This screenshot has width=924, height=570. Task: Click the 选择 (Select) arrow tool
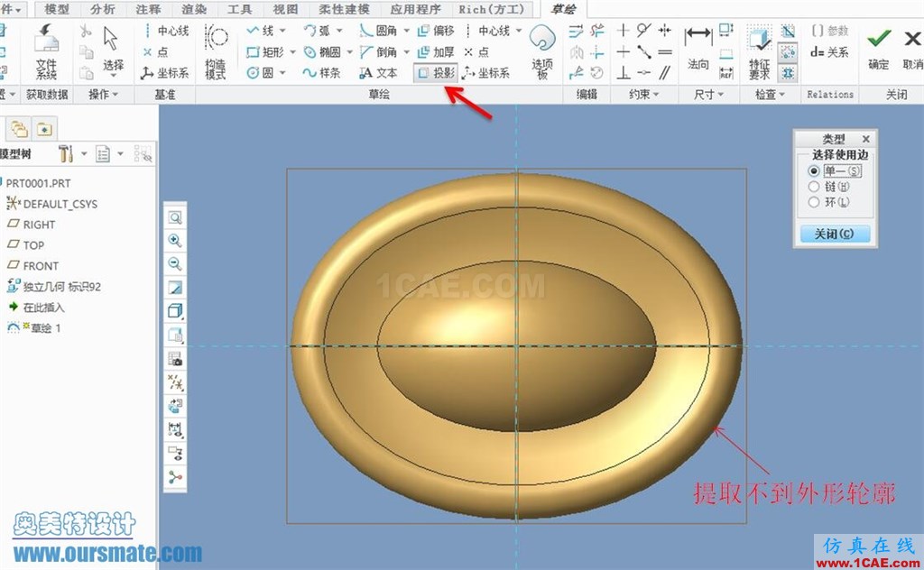[113, 50]
